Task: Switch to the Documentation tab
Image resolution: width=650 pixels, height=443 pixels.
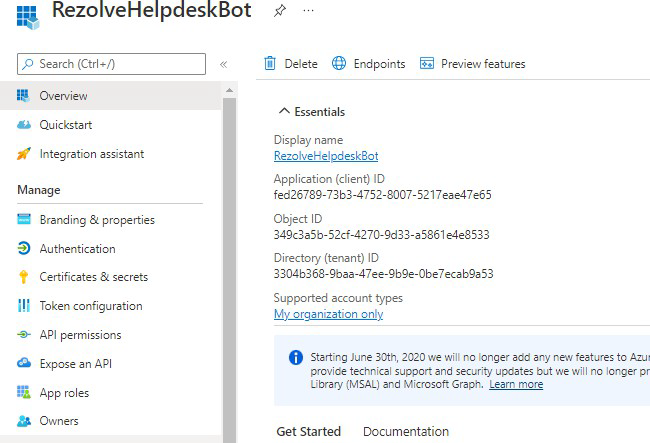Action: click(x=406, y=431)
